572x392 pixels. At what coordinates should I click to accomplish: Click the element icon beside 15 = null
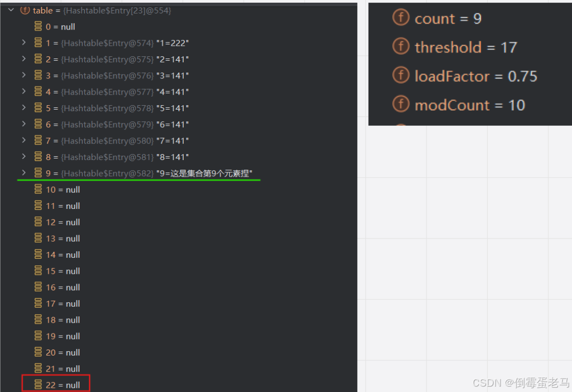[x=37, y=271]
